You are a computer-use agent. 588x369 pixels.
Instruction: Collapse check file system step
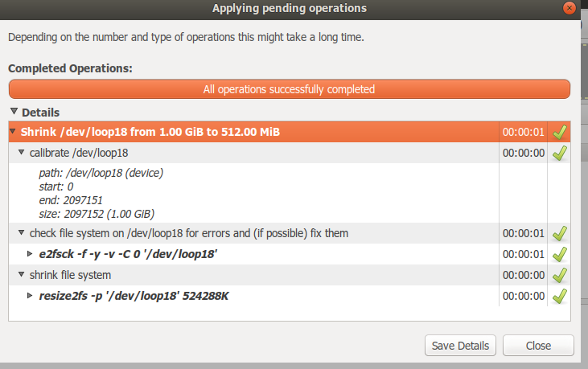[22, 232]
